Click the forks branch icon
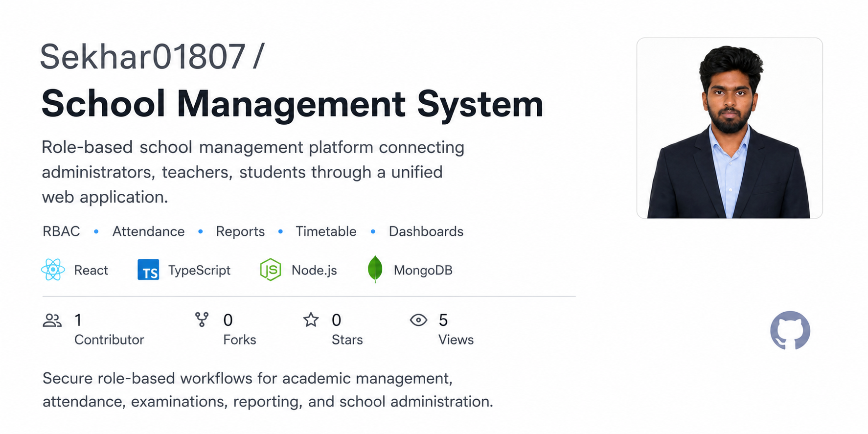Viewport: 868px width, 434px height. point(202,320)
